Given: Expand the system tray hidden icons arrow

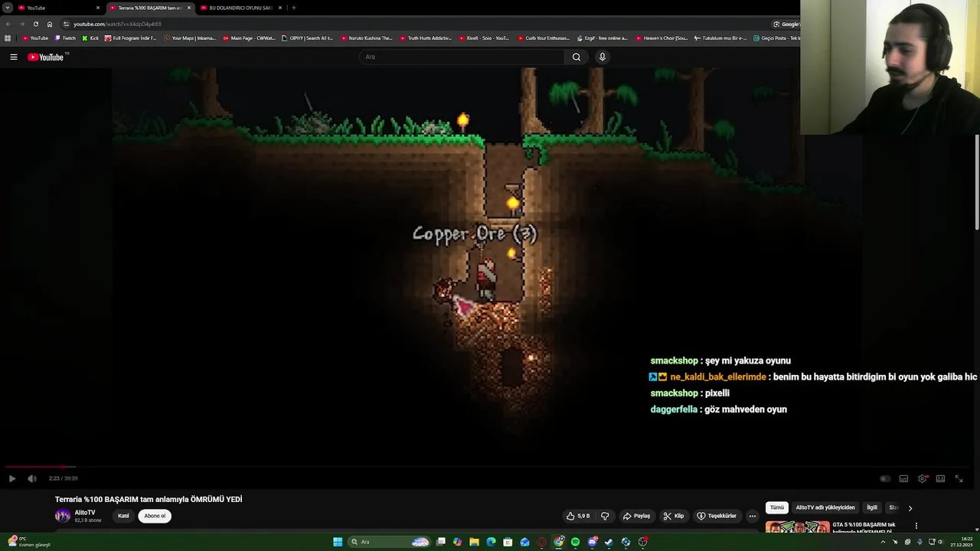Looking at the screenshot, I should coord(883,542).
